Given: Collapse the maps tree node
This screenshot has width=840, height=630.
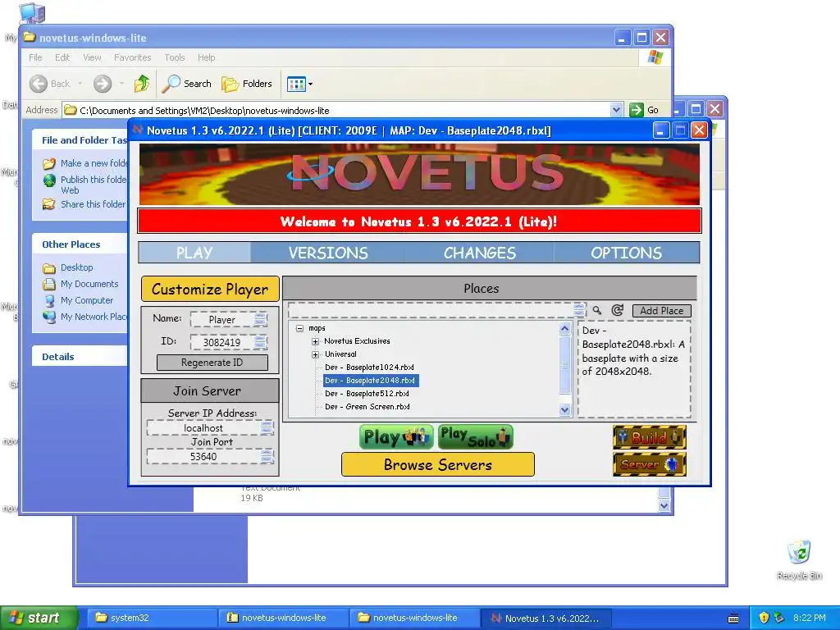Looking at the screenshot, I should click(x=300, y=328).
